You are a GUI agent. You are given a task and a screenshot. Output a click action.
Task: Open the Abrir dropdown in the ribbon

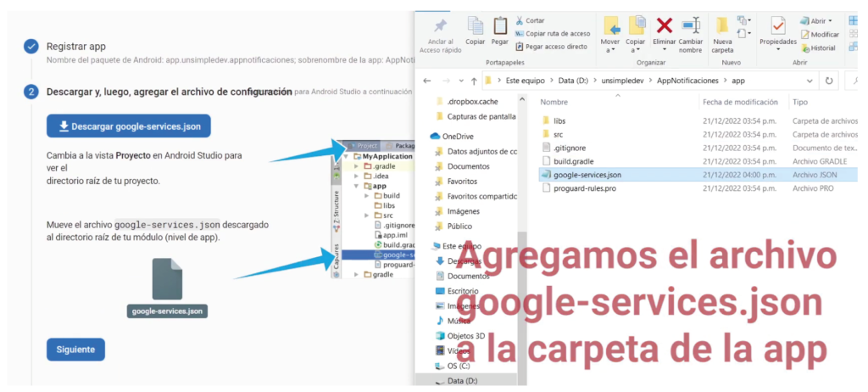821,20
